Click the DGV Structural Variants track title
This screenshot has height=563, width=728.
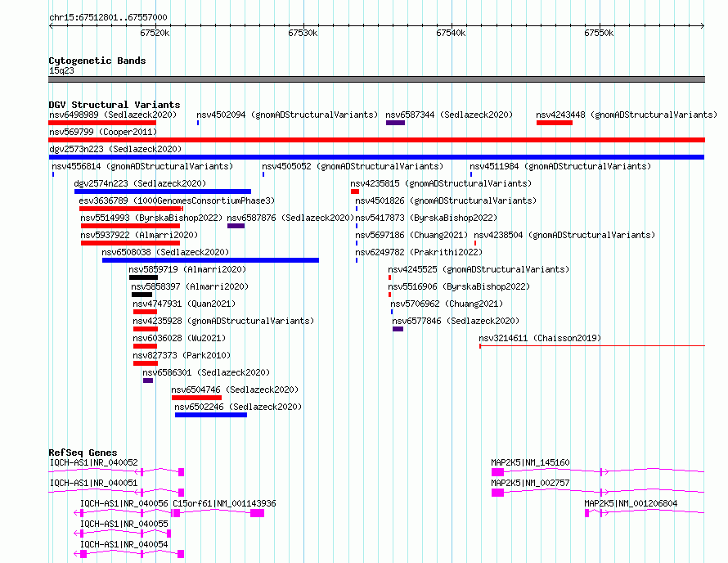115,105
